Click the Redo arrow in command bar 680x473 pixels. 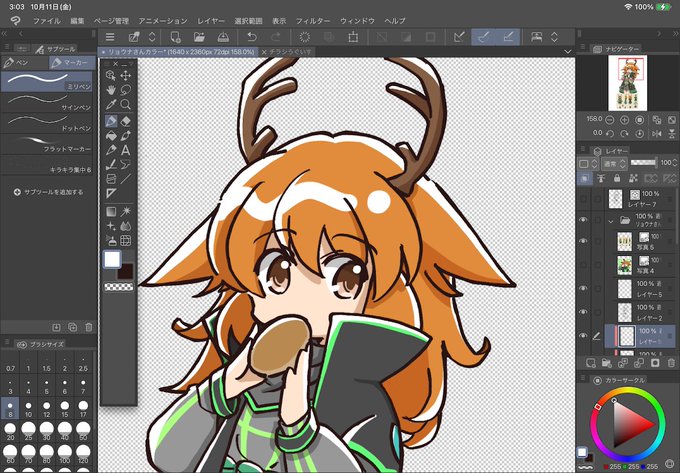coord(276,37)
